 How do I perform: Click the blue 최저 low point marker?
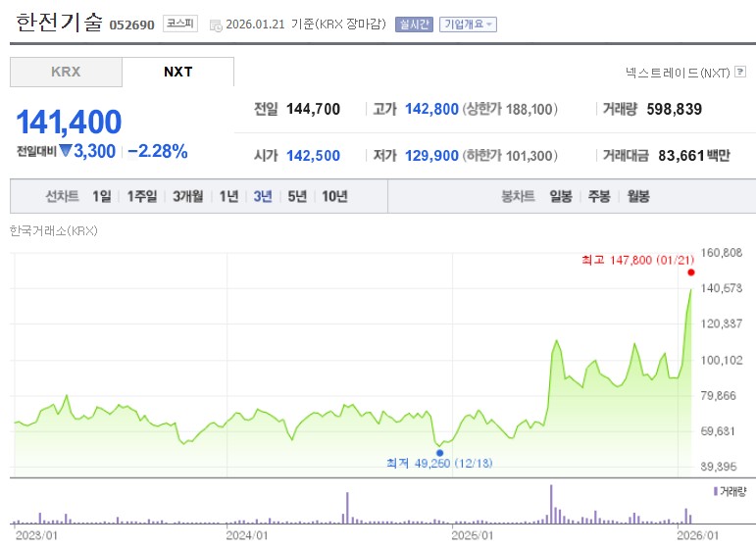coord(439,453)
